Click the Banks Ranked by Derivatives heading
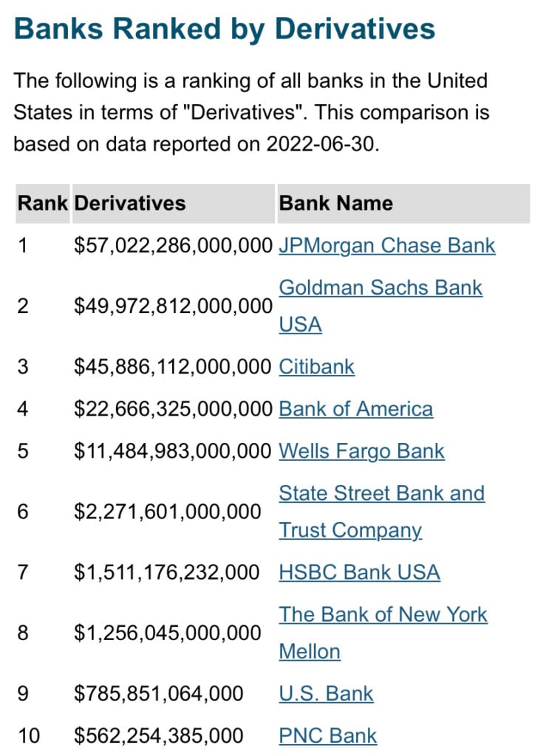The height and width of the screenshot is (756, 546). (225, 30)
